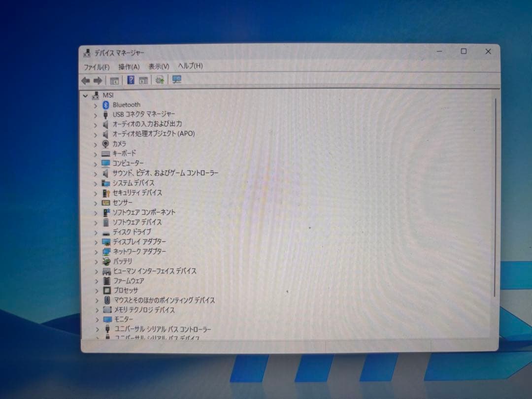Expand the プロセッサ category
Screen dimensions: 532x399
point(97,291)
